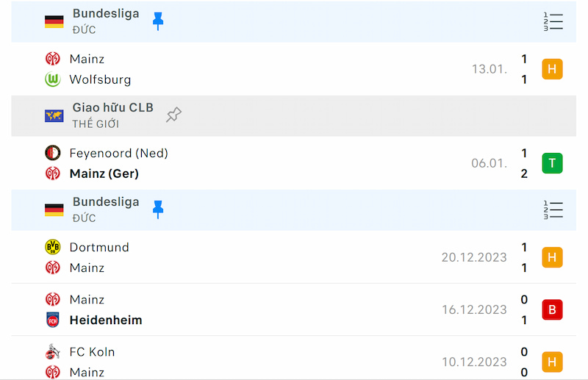Viewport: 588px width, 380px height.
Task: Select the Mainz (Ger) team name
Action: pos(104,173)
